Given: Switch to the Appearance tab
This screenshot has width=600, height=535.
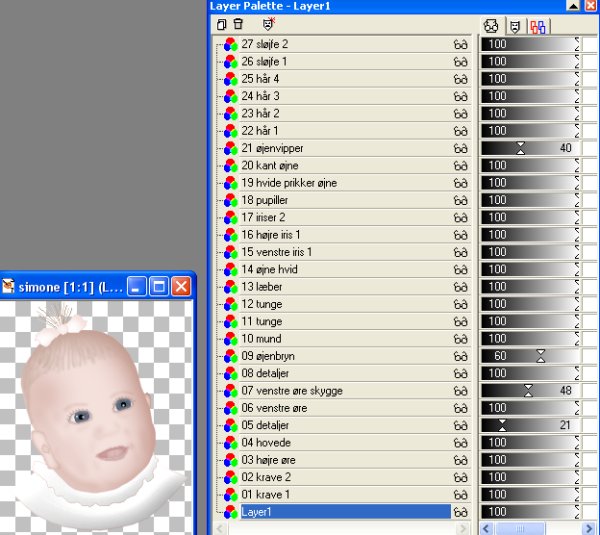Looking at the screenshot, I should click(491, 26).
